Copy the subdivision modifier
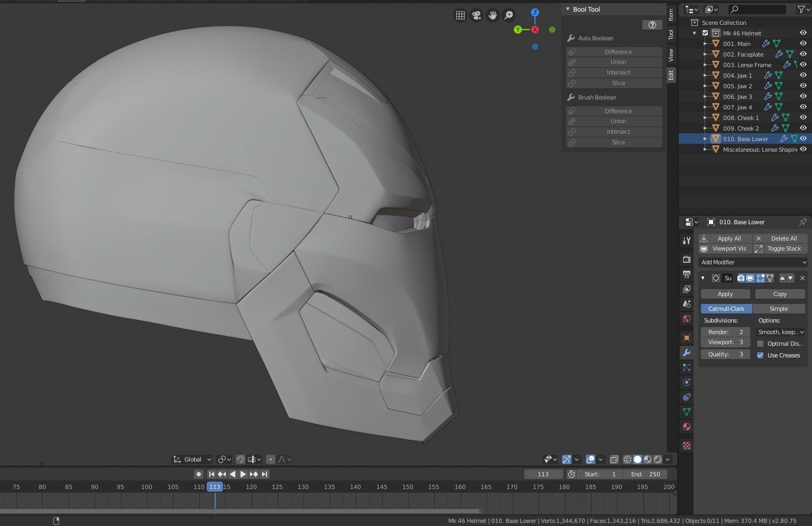The width and height of the screenshot is (812, 526). pos(780,294)
